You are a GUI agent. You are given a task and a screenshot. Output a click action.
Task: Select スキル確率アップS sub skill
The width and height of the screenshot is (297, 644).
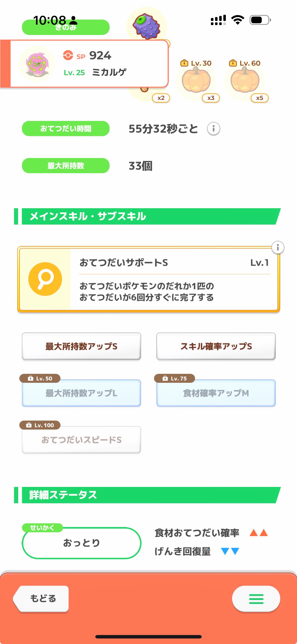pyautogui.click(x=216, y=346)
